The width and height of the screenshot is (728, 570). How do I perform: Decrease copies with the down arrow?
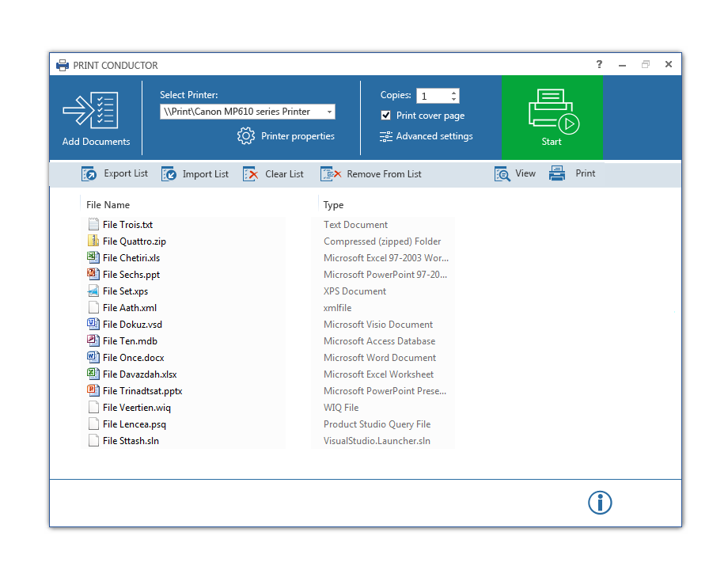pos(453,100)
